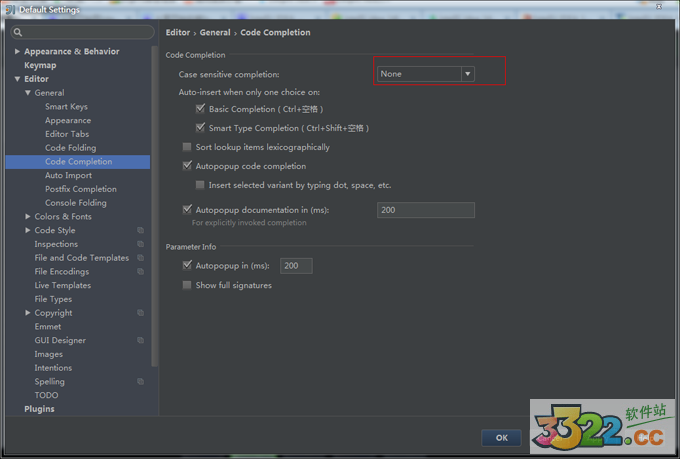
Task: Toggle Basic Completion auto-insert checkbox
Action: pyautogui.click(x=200, y=108)
